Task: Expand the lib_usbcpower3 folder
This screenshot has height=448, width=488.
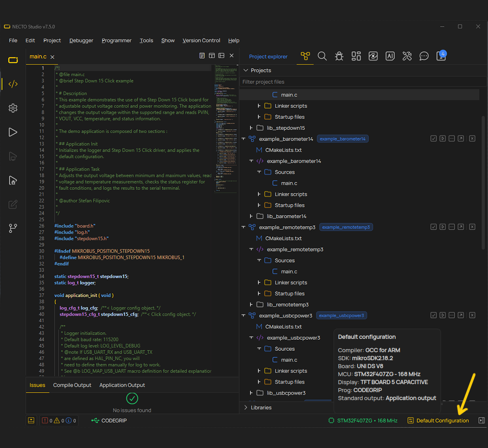Action: (251, 393)
